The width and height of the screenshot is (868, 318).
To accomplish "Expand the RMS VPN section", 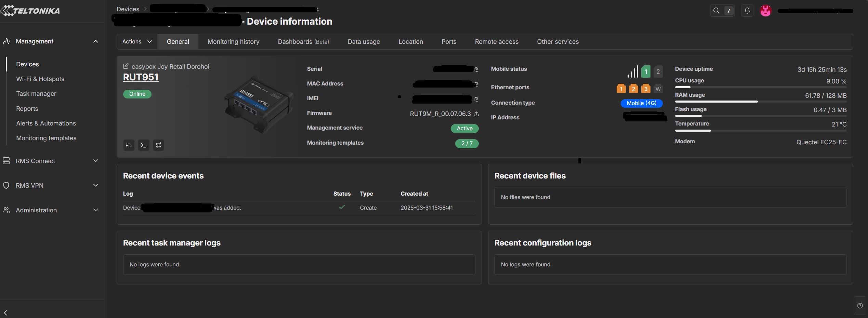I will [96, 185].
